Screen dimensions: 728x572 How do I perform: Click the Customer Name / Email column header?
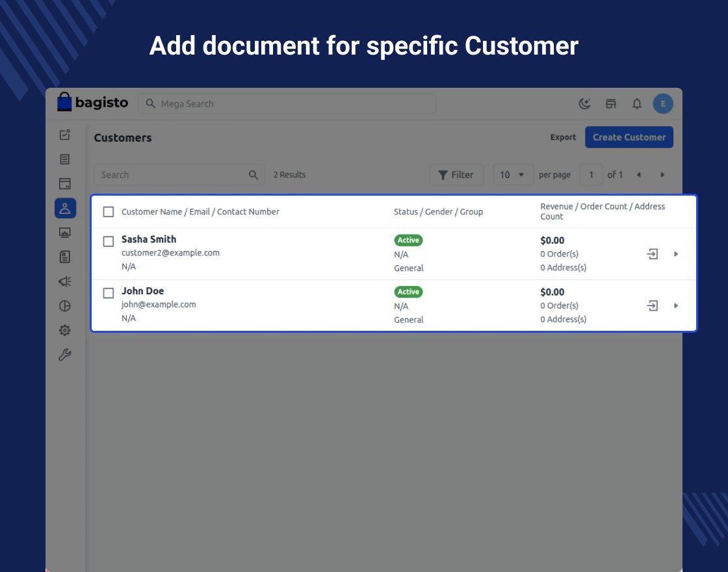click(201, 212)
